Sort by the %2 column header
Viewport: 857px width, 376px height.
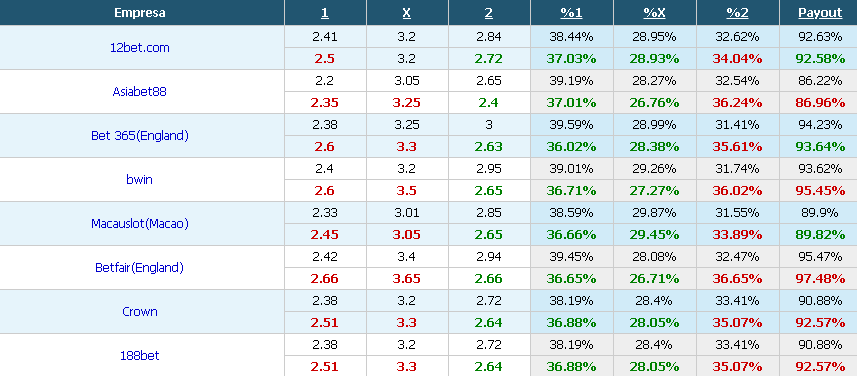point(737,13)
